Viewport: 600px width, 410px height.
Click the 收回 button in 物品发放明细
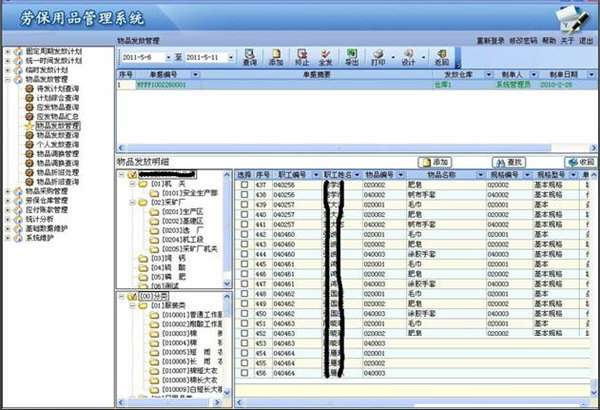[x=581, y=162]
